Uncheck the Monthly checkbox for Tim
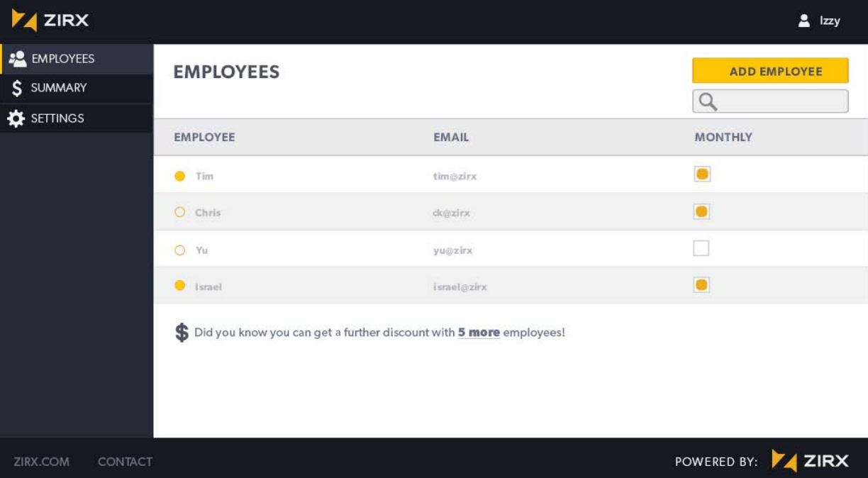The height and width of the screenshot is (478, 868). (702, 174)
